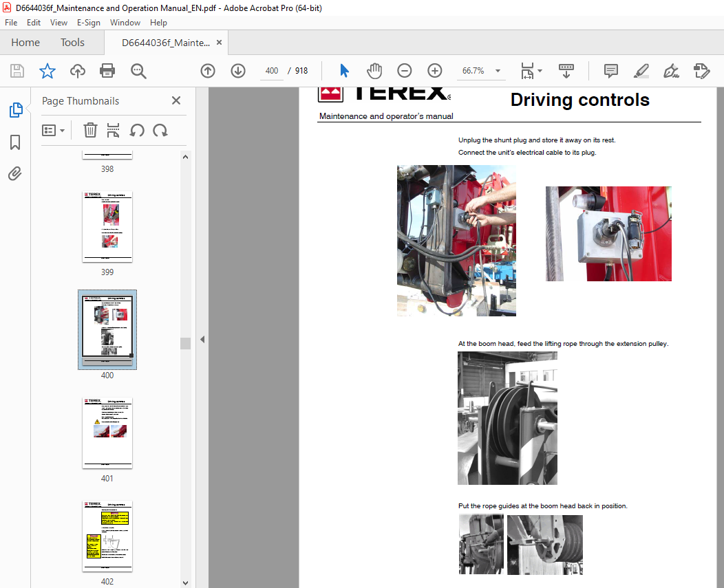Image resolution: width=724 pixels, height=588 pixels.
Task: Click thumbnails scrollbar down arrow
Action: [185, 582]
